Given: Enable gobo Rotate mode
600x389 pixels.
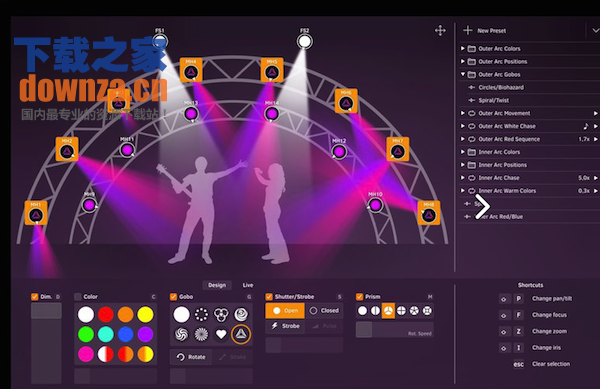Looking at the screenshot, I should pyautogui.click(x=191, y=357).
